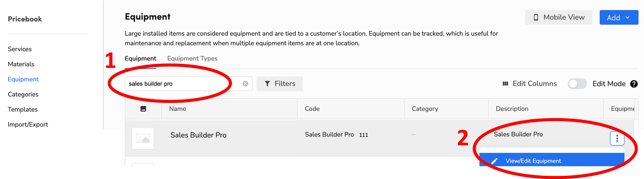Click the phone icon on Mobile View

(x=536, y=17)
